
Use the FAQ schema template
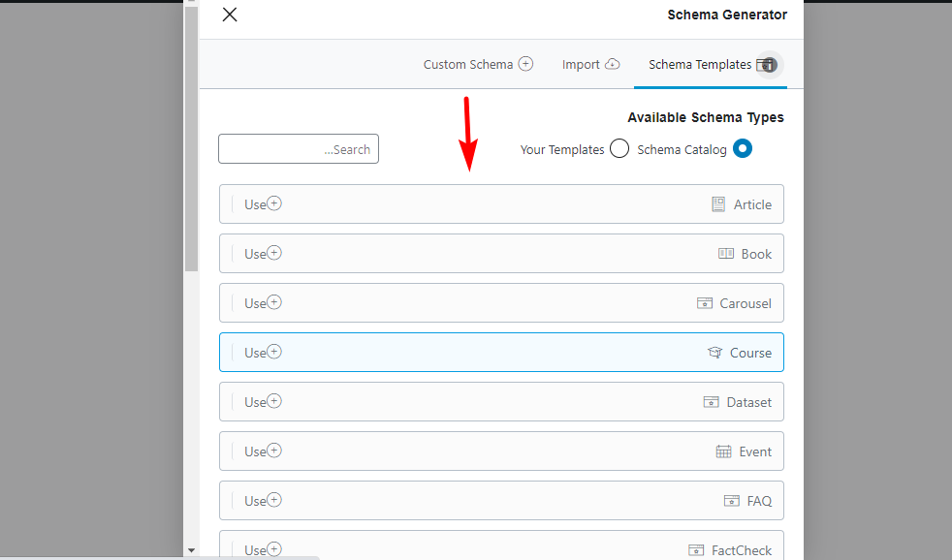pyautogui.click(x=263, y=501)
